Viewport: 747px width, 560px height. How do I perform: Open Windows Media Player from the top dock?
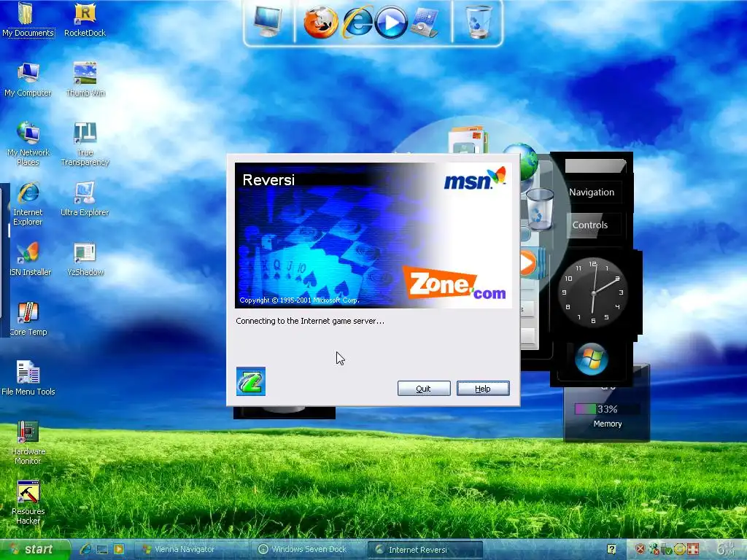(391, 22)
